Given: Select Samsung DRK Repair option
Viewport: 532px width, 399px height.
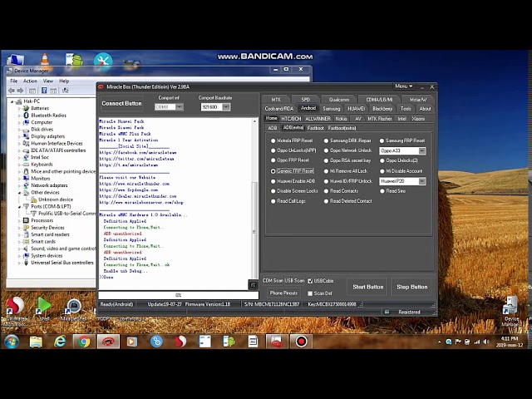Looking at the screenshot, I should pyautogui.click(x=326, y=140).
